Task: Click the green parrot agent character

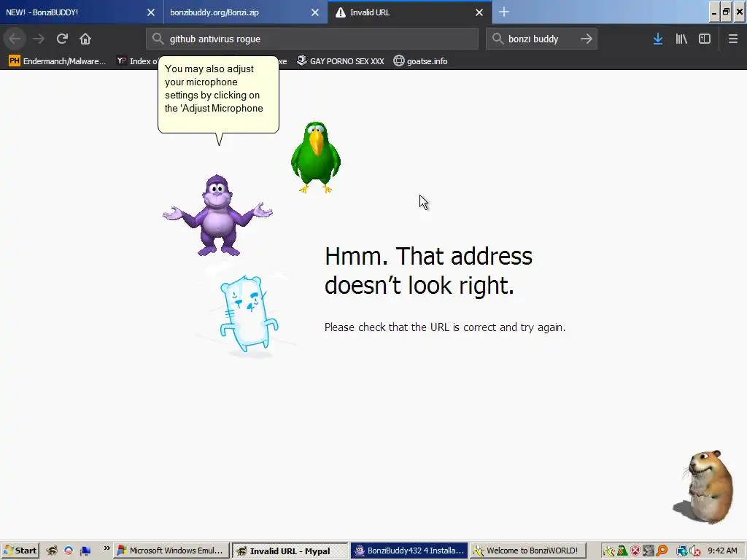Action: (316, 157)
